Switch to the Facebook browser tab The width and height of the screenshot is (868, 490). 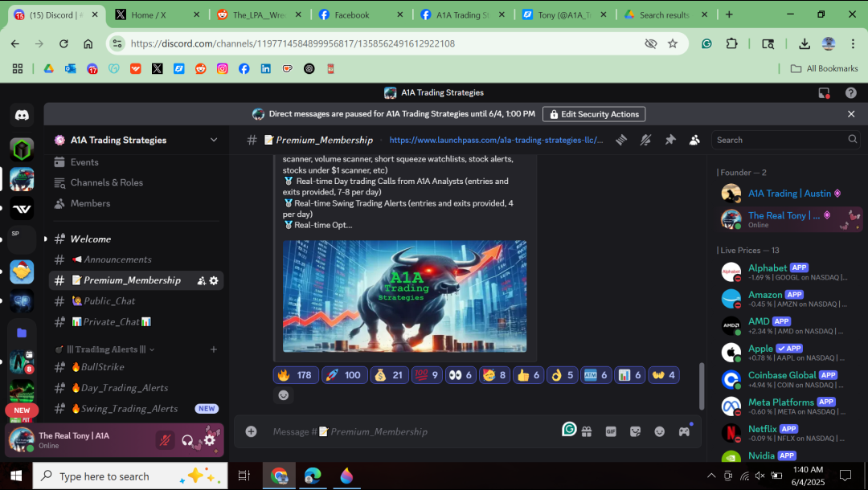[360, 15]
